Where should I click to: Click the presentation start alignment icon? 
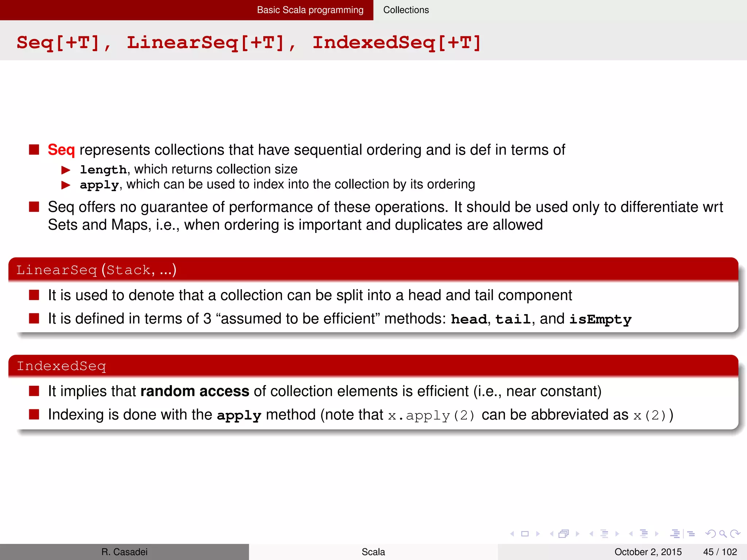675,534
